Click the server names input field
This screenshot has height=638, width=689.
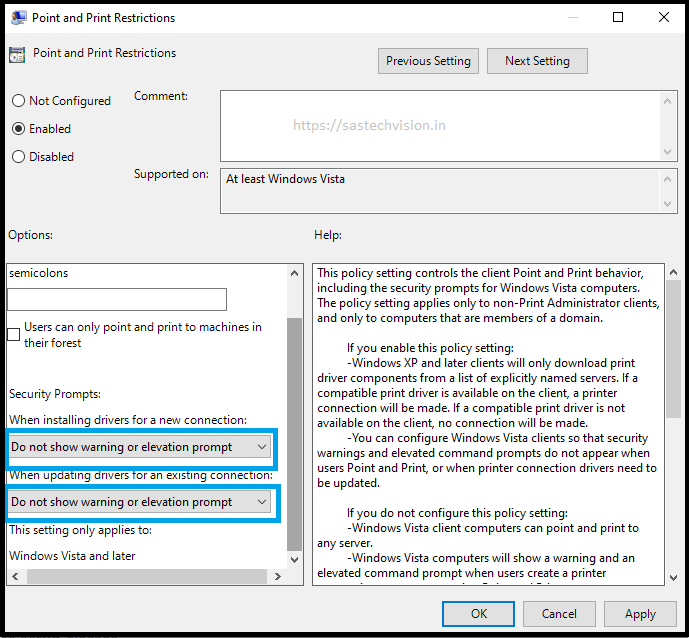pos(117,299)
